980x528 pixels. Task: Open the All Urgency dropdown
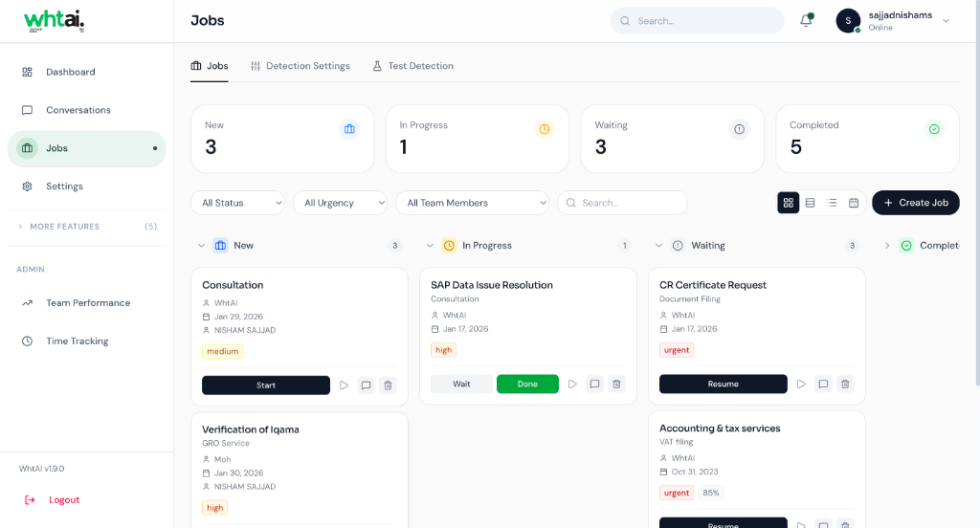point(341,203)
